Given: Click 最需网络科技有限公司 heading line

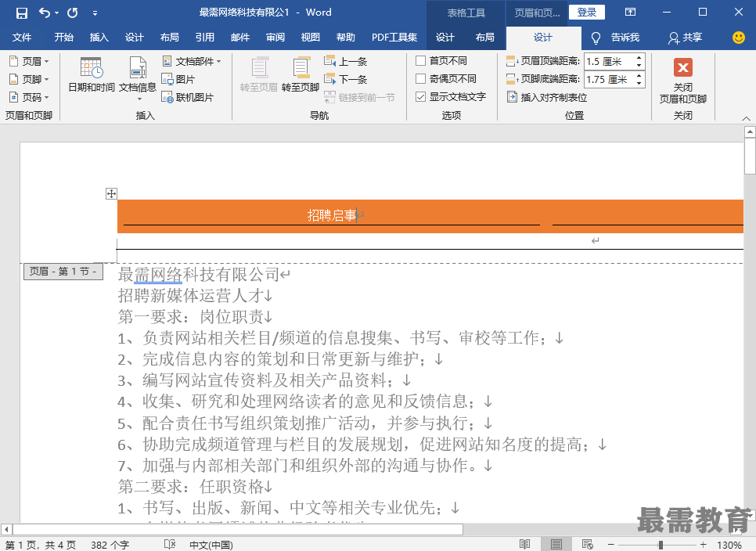Looking at the screenshot, I should [198, 275].
